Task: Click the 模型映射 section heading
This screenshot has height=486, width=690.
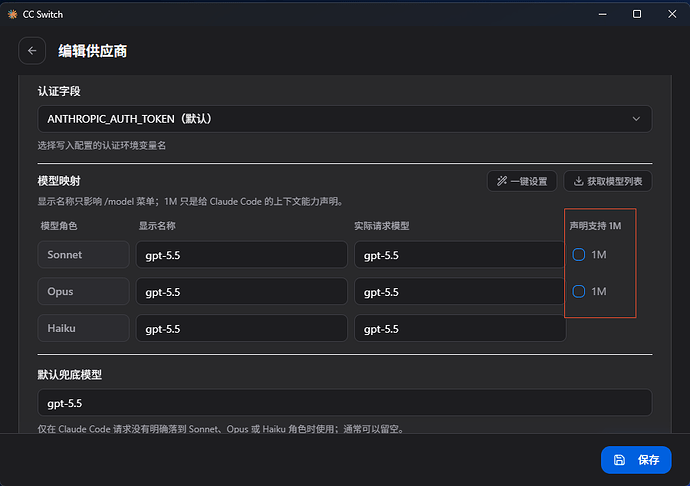Action: point(59,181)
